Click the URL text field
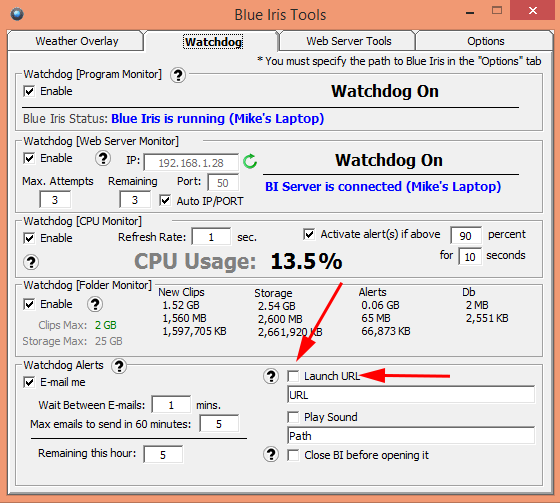Image resolution: width=560 pixels, height=503 pixels. pos(411,395)
